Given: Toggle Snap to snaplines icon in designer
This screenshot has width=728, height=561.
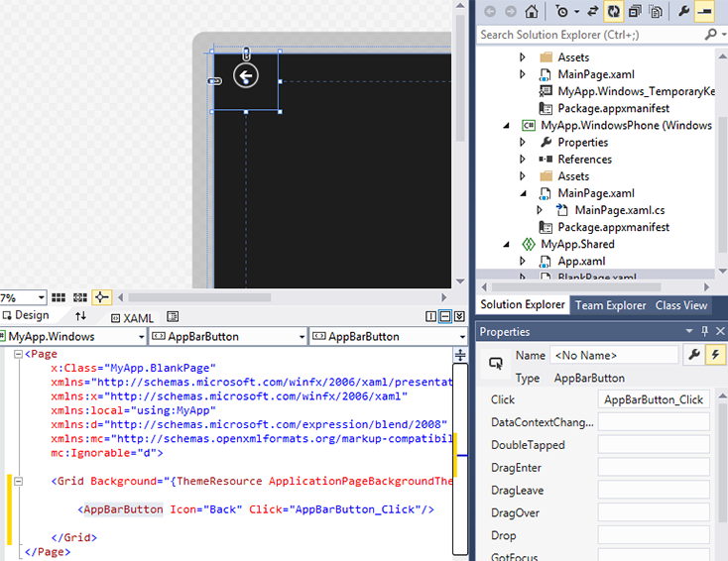Looking at the screenshot, I should pyautogui.click(x=102, y=297).
